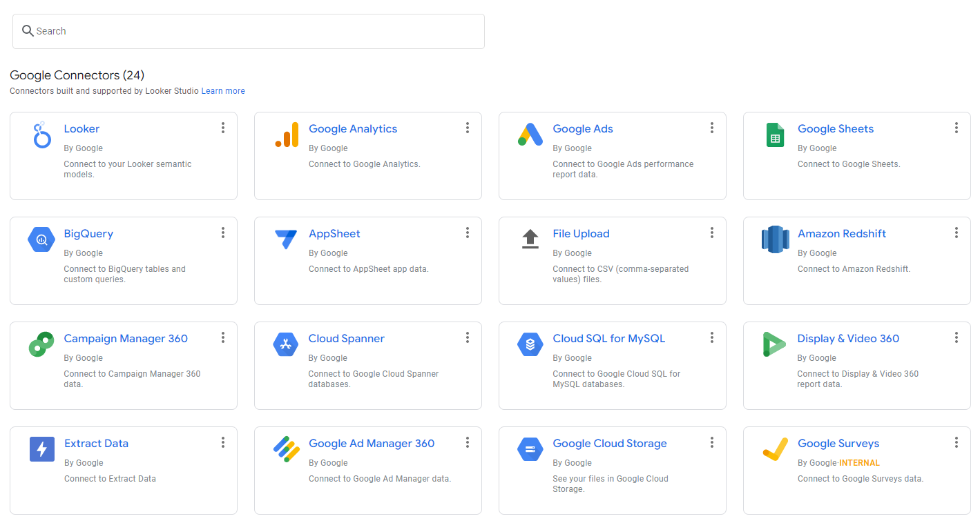Choose the File Upload connector title

[581, 233]
